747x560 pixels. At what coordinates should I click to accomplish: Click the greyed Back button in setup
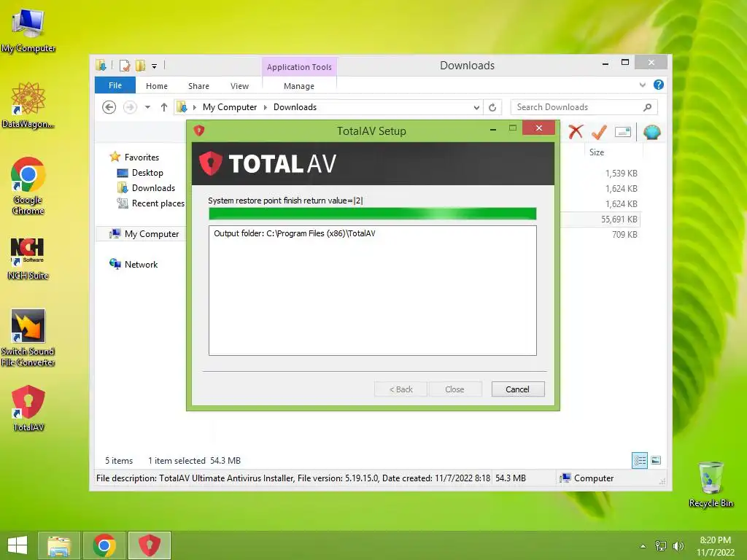pyautogui.click(x=400, y=389)
